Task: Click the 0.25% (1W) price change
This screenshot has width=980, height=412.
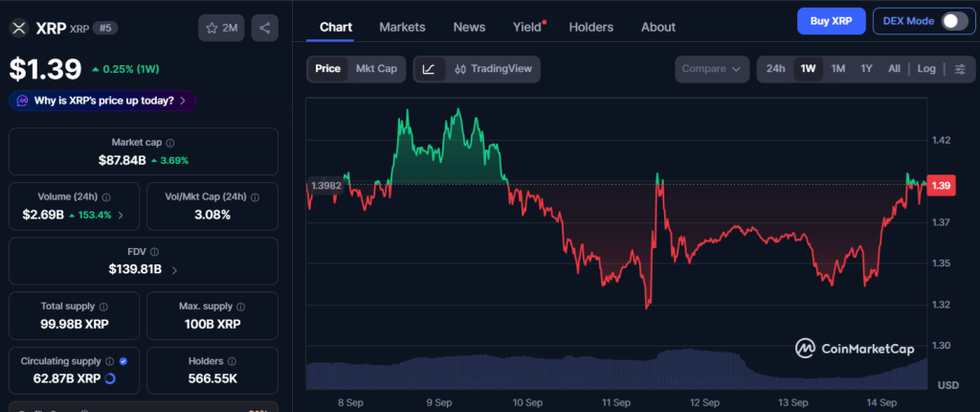Action: tap(125, 69)
